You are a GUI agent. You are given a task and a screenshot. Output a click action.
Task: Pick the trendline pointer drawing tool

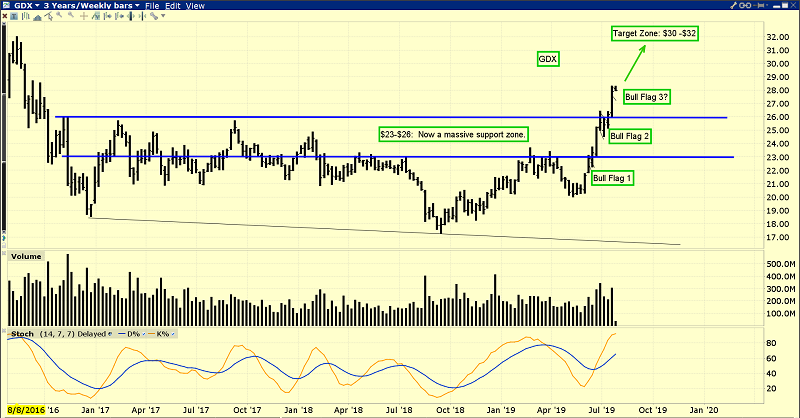(48, 16)
